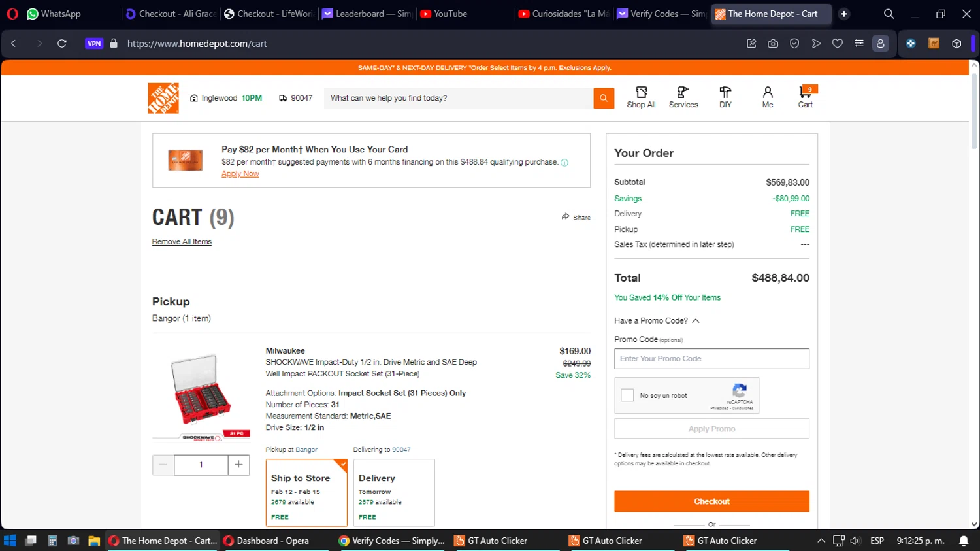Increase quantity with the plus button
This screenshot has width=980, height=551.
[x=238, y=465]
